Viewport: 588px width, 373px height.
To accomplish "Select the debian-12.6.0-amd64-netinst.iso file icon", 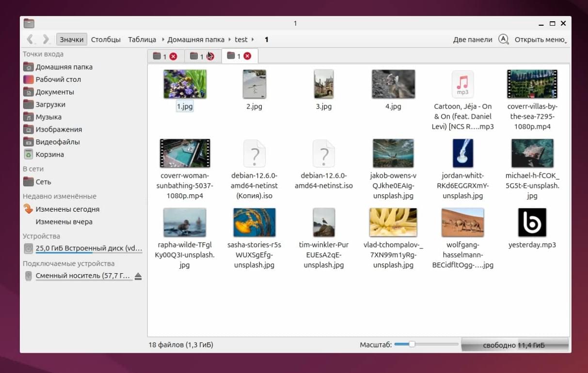I will click(x=324, y=154).
